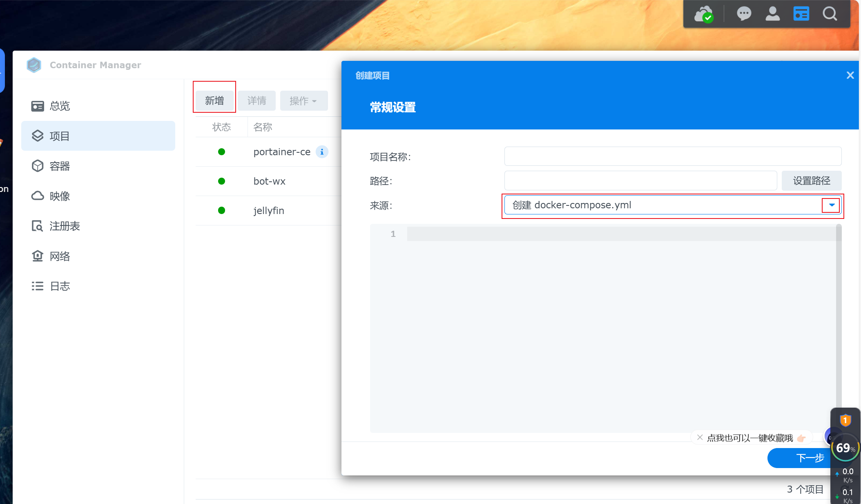
Task: Open the 操作 dropdown menu
Action: click(x=303, y=101)
